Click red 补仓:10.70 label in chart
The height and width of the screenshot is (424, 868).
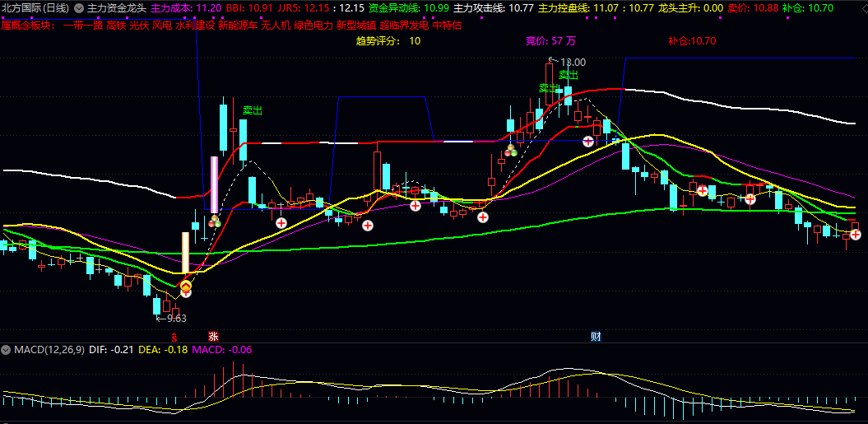(x=692, y=41)
